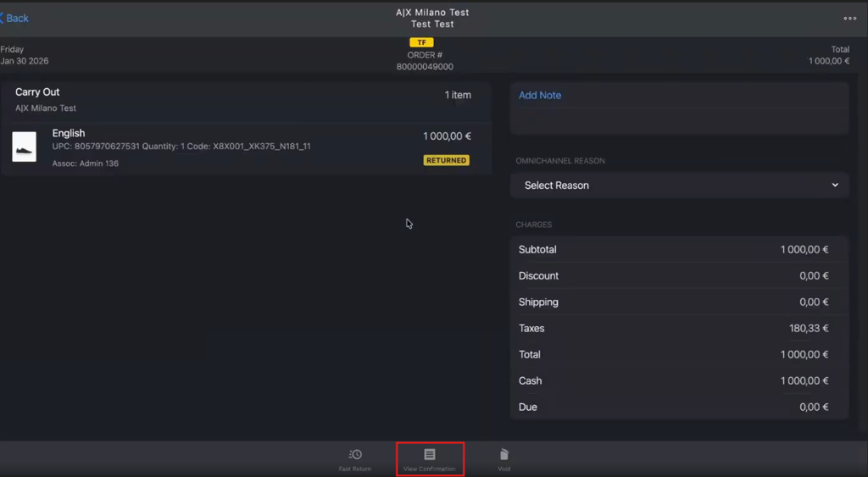Click the RETURNED status badge
868x477 pixels.
pos(446,160)
